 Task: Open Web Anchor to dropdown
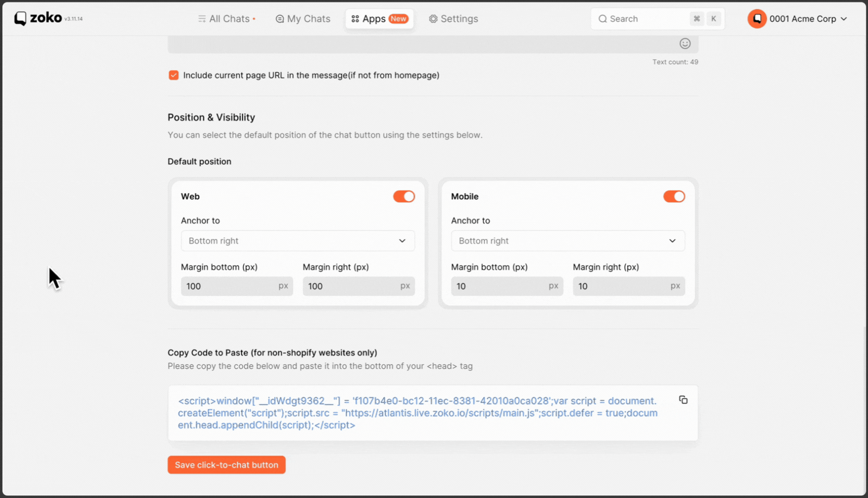(x=298, y=241)
